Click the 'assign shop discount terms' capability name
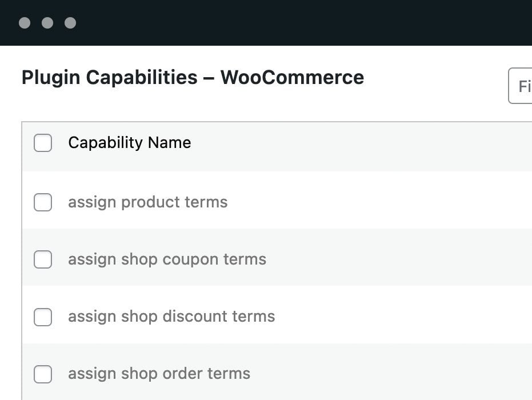The image size is (532, 400). click(171, 317)
